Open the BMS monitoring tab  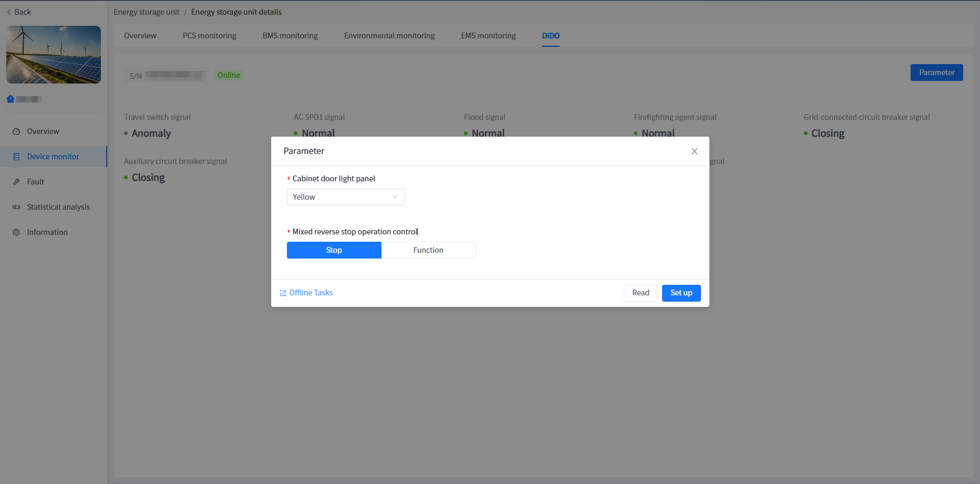pyautogui.click(x=290, y=36)
